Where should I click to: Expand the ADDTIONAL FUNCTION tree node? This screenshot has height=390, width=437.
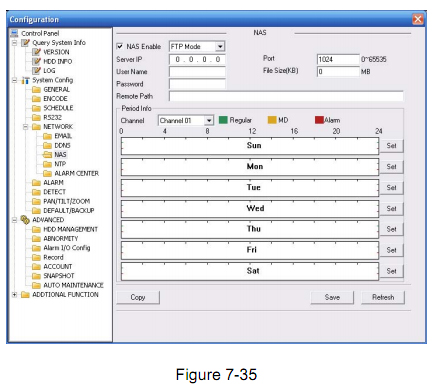click(x=14, y=295)
